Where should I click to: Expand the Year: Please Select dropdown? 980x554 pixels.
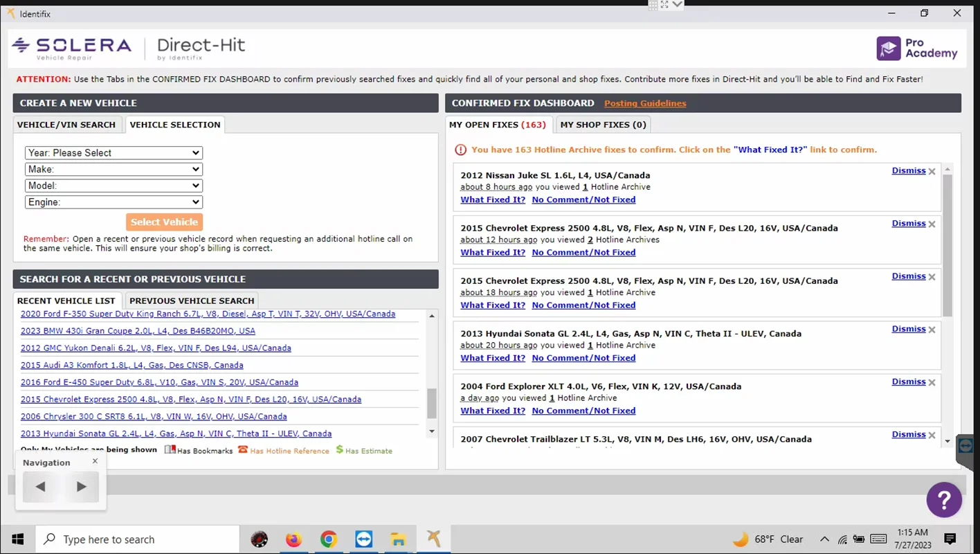pos(114,153)
